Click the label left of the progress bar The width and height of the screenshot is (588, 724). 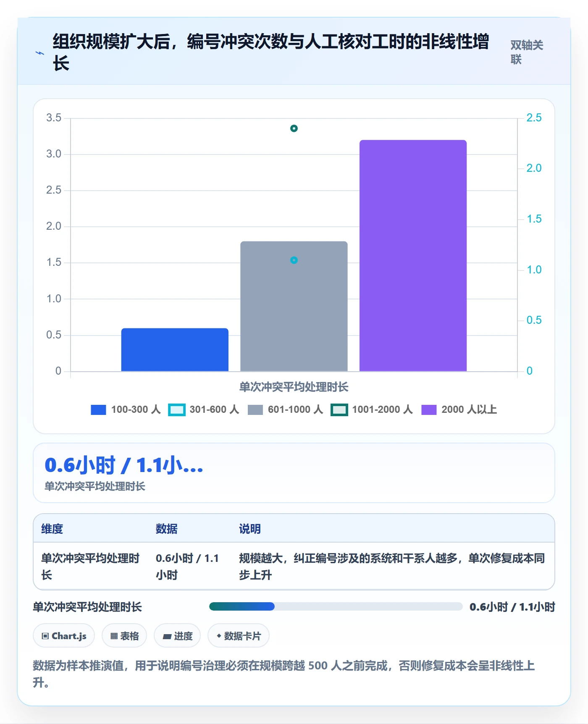(x=87, y=607)
